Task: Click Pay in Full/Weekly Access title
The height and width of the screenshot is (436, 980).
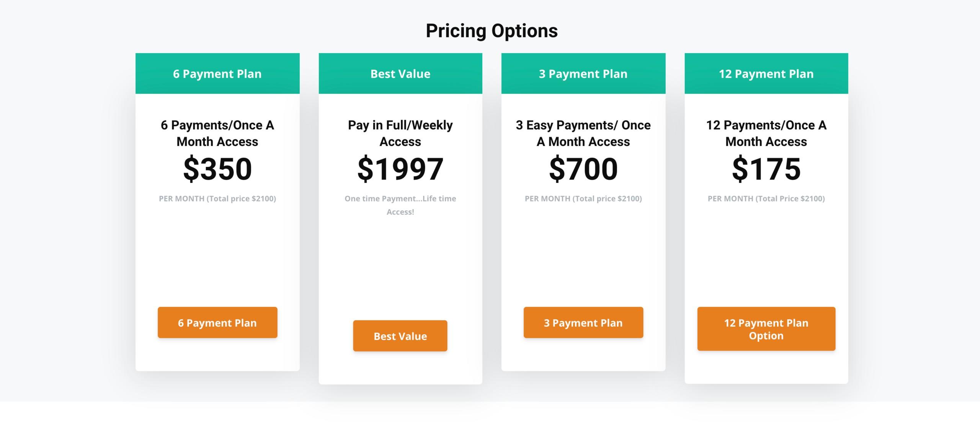Action: point(400,133)
